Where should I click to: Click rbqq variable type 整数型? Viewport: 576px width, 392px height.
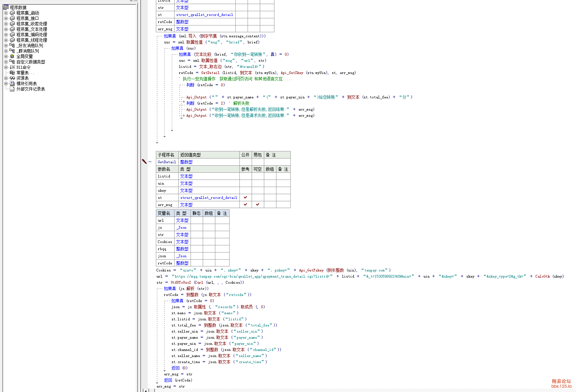[x=182, y=249]
